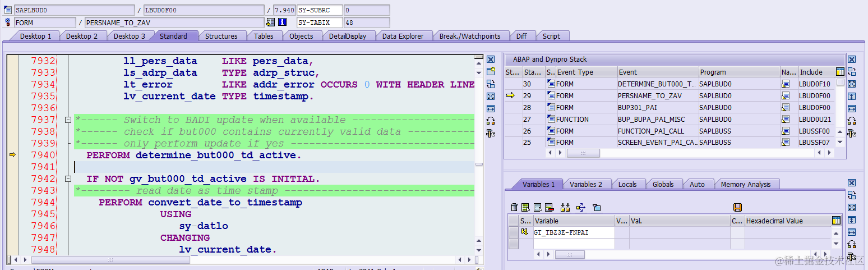Image resolution: width=868 pixels, height=270 pixels.
Task: Open the DetailDisplay tab
Action: [348, 36]
